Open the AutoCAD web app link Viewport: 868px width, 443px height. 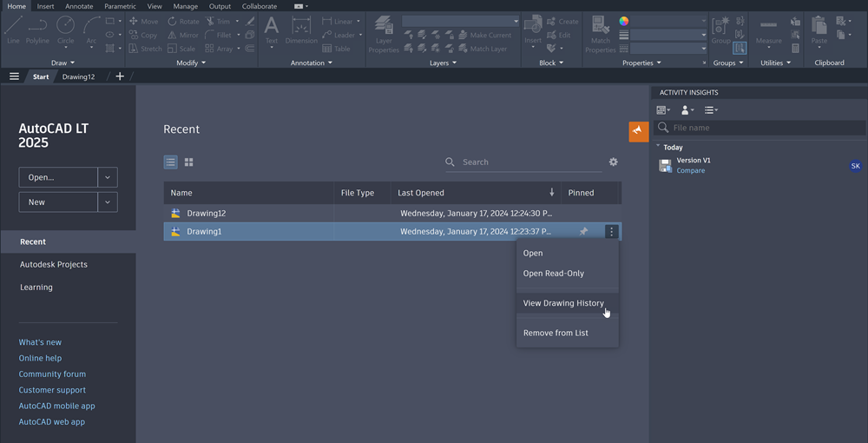(51, 422)
